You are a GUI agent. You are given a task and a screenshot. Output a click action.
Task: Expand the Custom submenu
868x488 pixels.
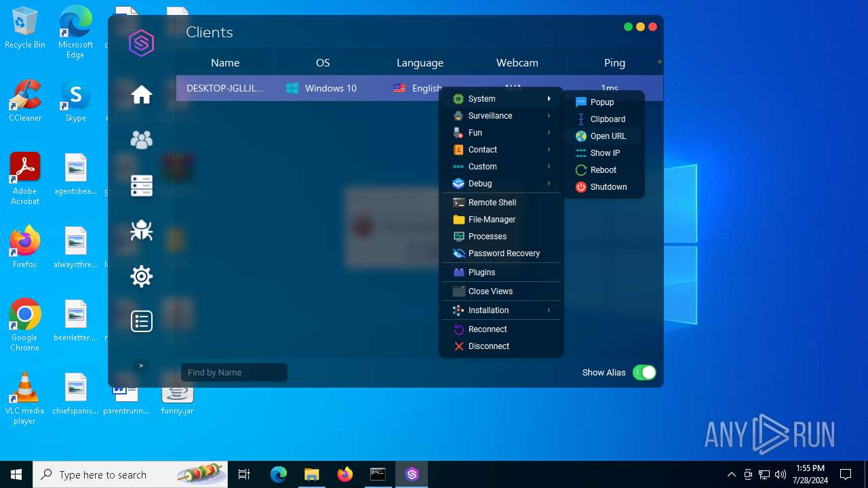(x=501, y=167)
